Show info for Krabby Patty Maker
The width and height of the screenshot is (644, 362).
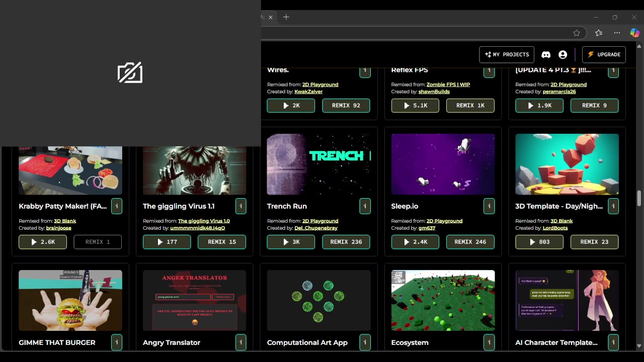pyautogui.click(x=117, y=206)
